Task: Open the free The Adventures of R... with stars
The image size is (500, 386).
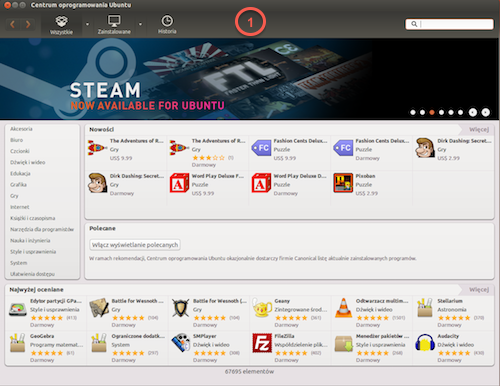Action: point(208,153)
